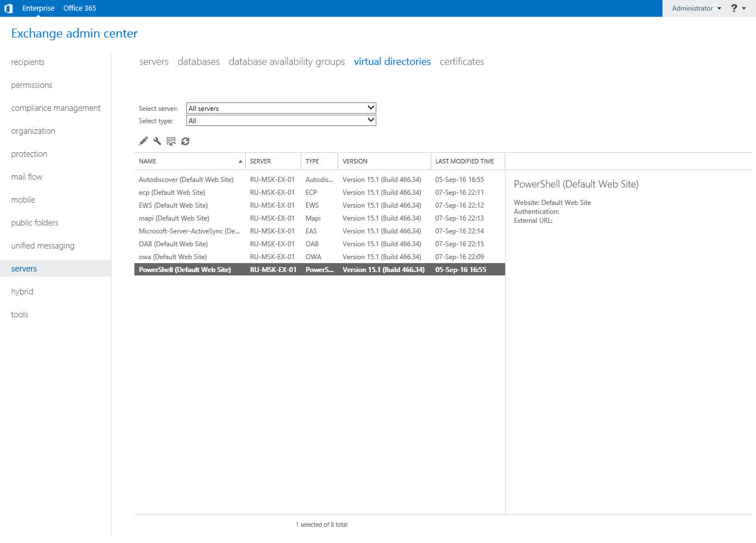
Task: Click the configure external access domain icon
Action: tap(171, 141)
